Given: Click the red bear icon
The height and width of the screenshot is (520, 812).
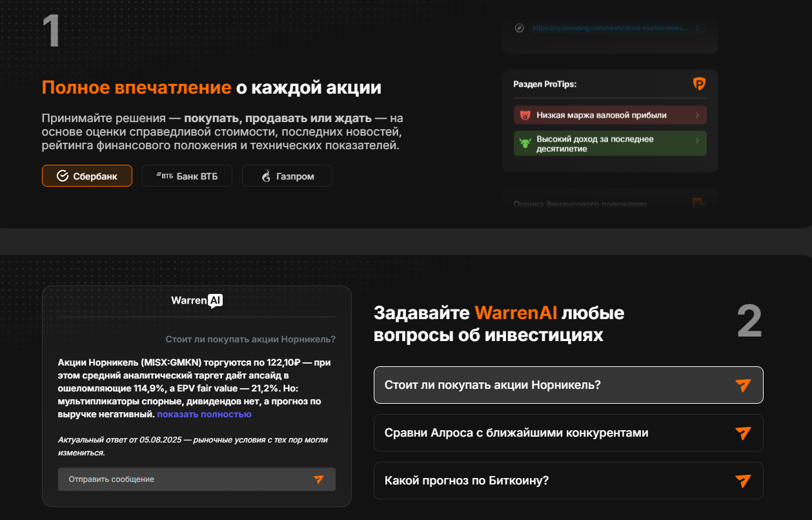Looking at the screenshot, I should pos(525,115).
